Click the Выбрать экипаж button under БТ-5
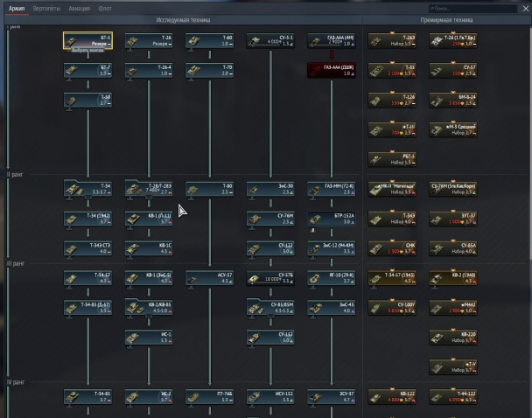Viewport: 532px width, 418px height. (x=87, y=50)
